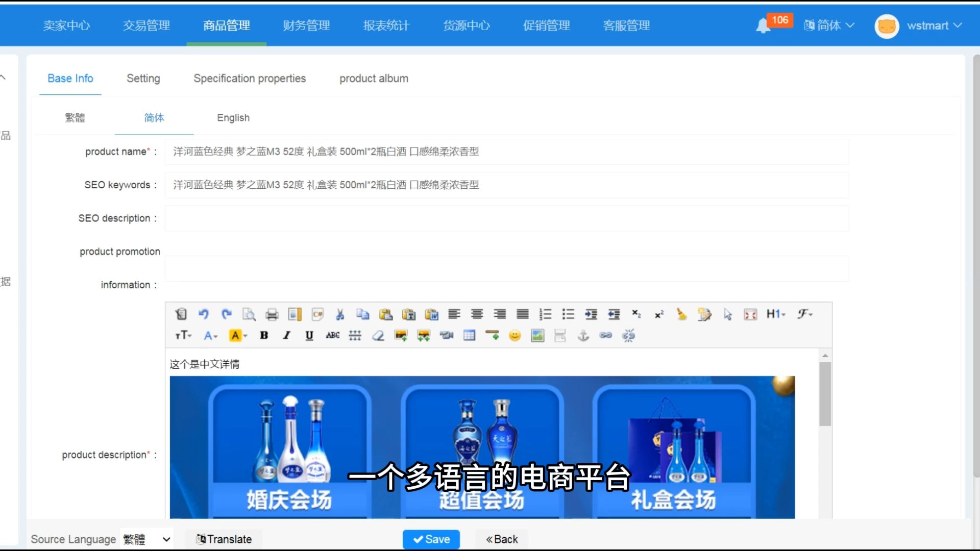Image resolution: width=980 pixels, height=551 pixels.
Task: Apply underline formatting
Action: click(x=309, y=335)
